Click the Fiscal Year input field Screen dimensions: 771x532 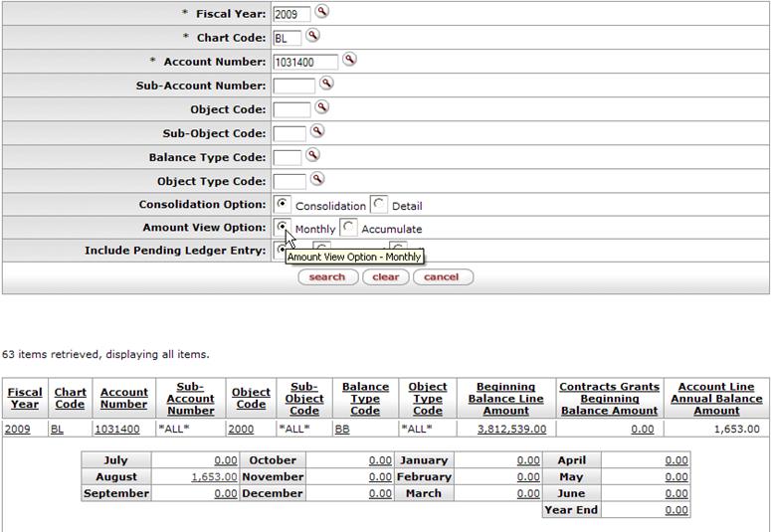point(292,14)
